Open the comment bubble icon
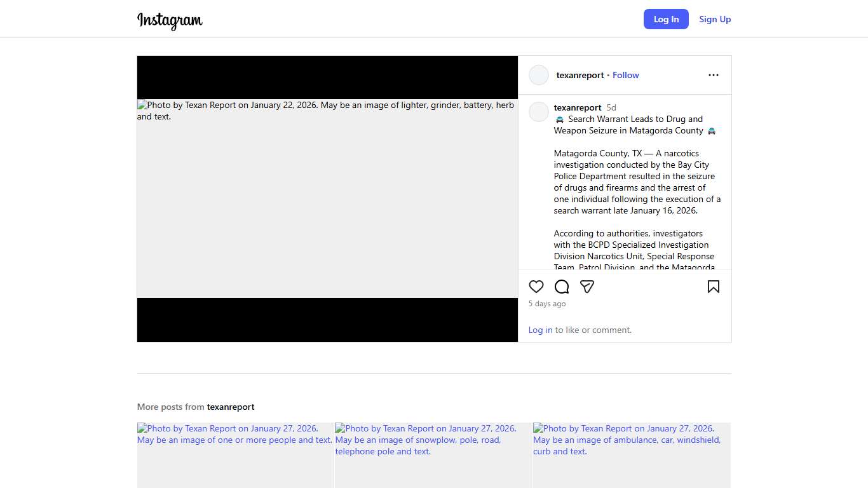868x488 pixels. [562, 287]
